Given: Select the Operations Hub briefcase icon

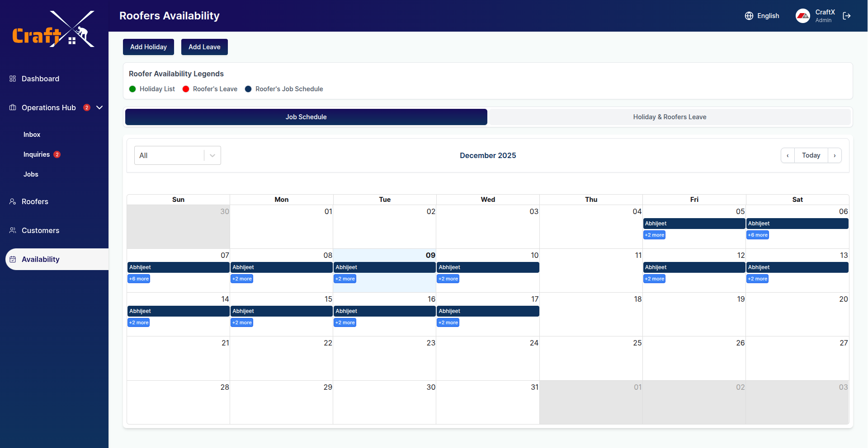Looking at the screenshot, I should (x=13, y=107).
